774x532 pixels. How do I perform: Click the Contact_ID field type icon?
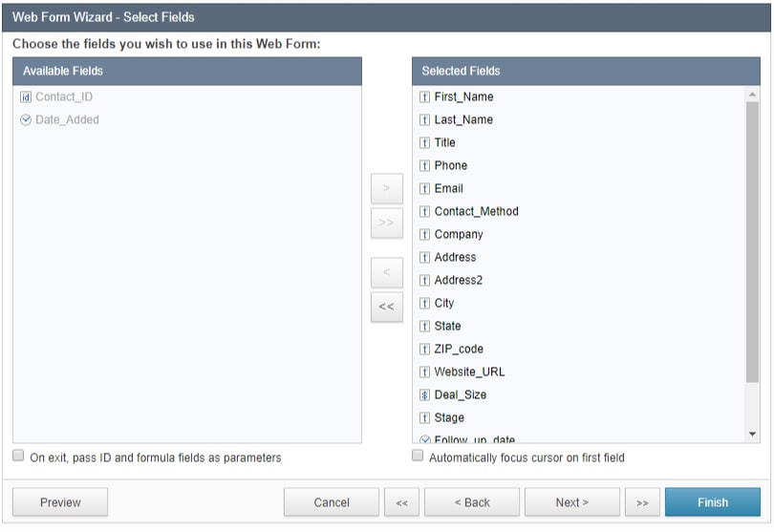(x=26, y=97)
